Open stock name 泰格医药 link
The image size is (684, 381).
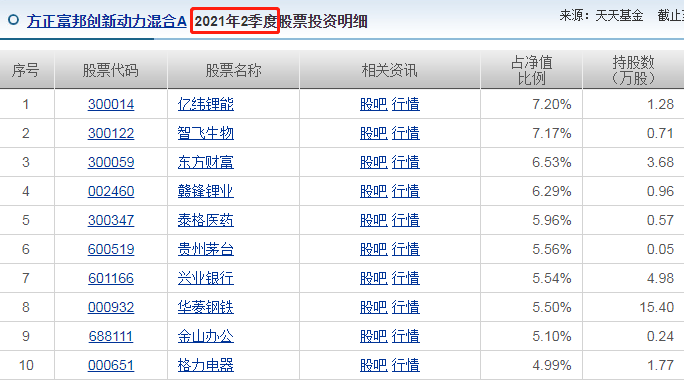(x=205, y=220)
